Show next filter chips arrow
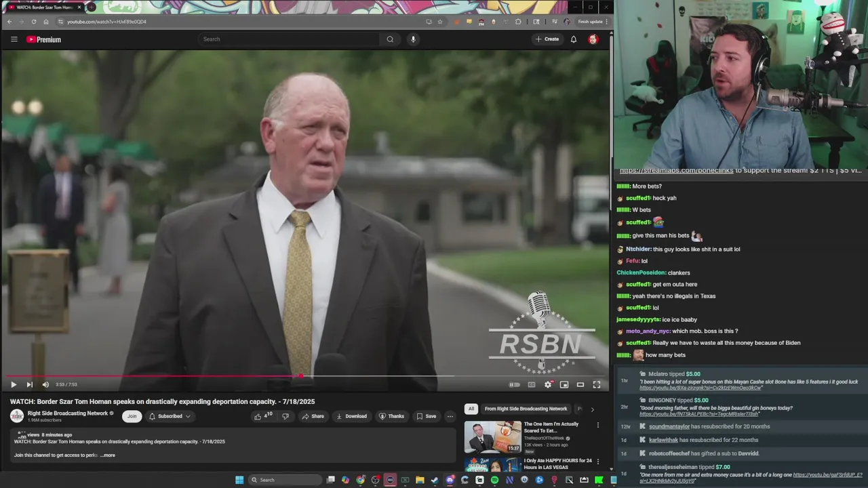The height and width of the screenshot is (488, 868). coord(592,409)
